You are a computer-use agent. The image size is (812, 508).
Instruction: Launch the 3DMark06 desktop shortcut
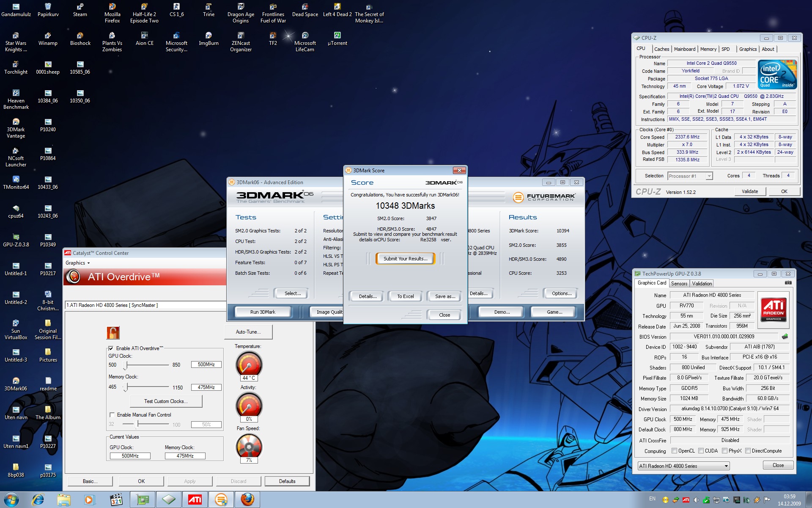click(16, 384)
